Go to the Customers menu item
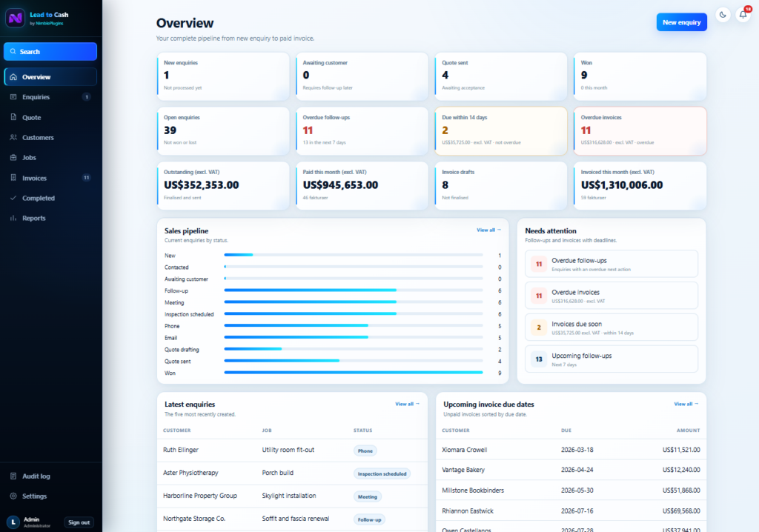 [50, 138]
